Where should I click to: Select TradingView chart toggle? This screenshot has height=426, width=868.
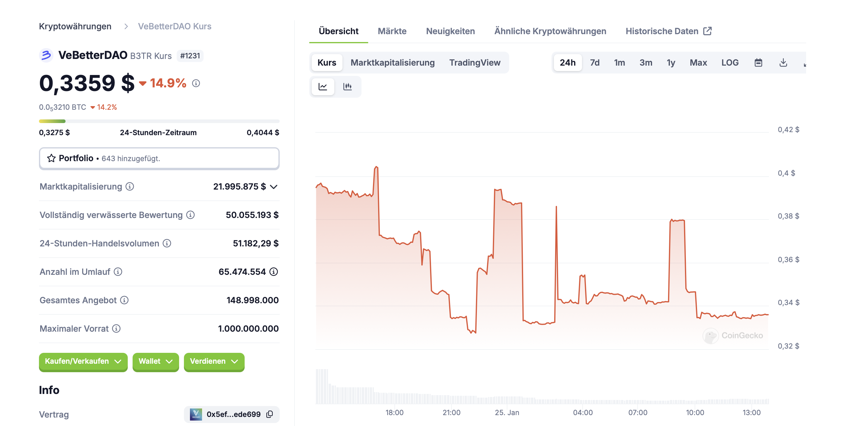tap(475, 63)
